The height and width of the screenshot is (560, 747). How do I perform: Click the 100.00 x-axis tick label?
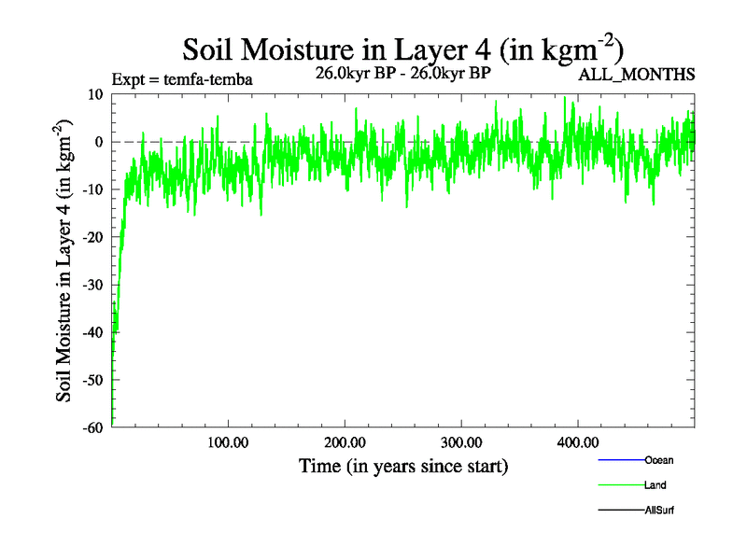(x=228, y=441)
